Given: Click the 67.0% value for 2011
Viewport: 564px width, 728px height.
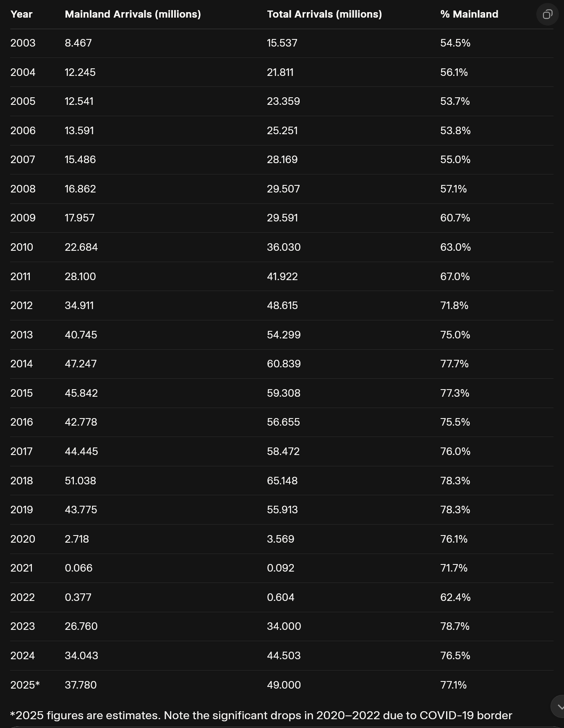Looking at the screenshot, I should 455,277.
